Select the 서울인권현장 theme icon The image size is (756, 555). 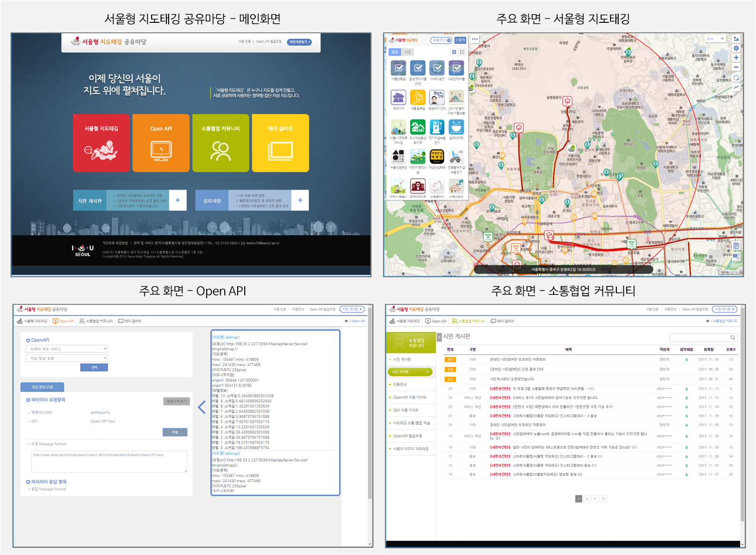(x=398, y=156)
